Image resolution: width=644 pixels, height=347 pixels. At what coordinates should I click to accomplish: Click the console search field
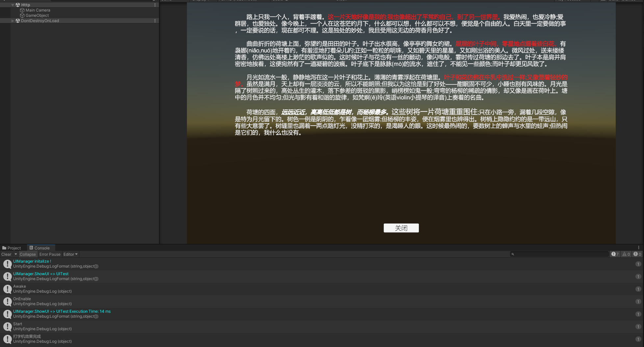[559, 254]
